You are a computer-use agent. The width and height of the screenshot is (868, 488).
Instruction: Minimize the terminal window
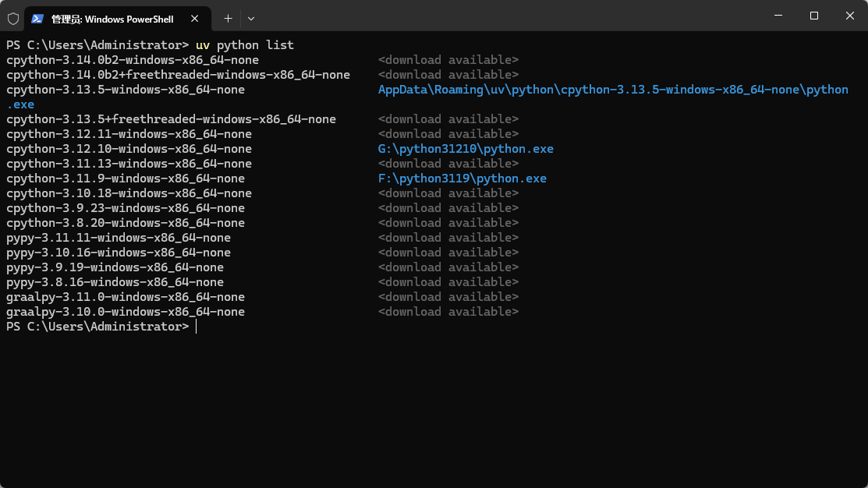pos(778,16)
